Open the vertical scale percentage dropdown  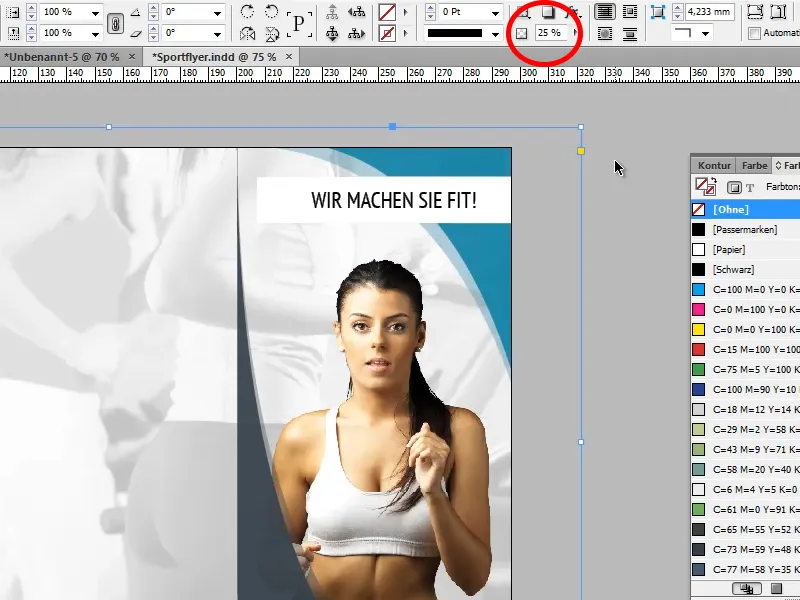(95, 34)
